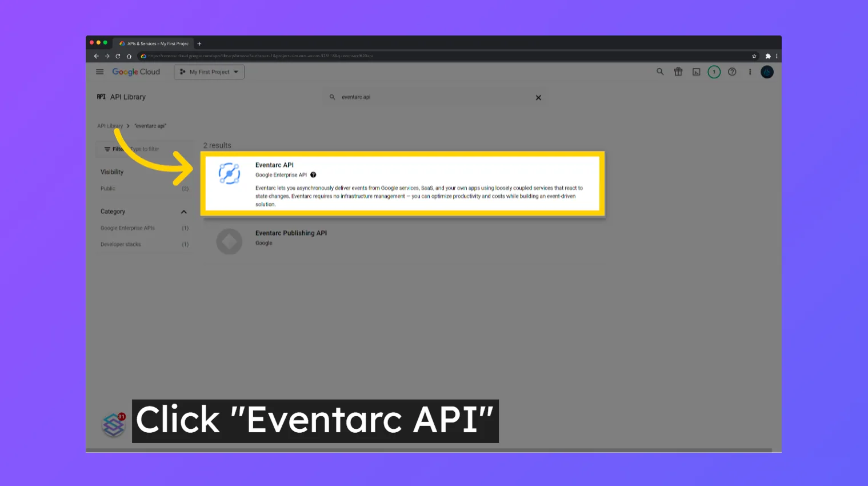The image size is (868, 486).
Task: Reload the page with the refresh icon
Action: [118, 56]
